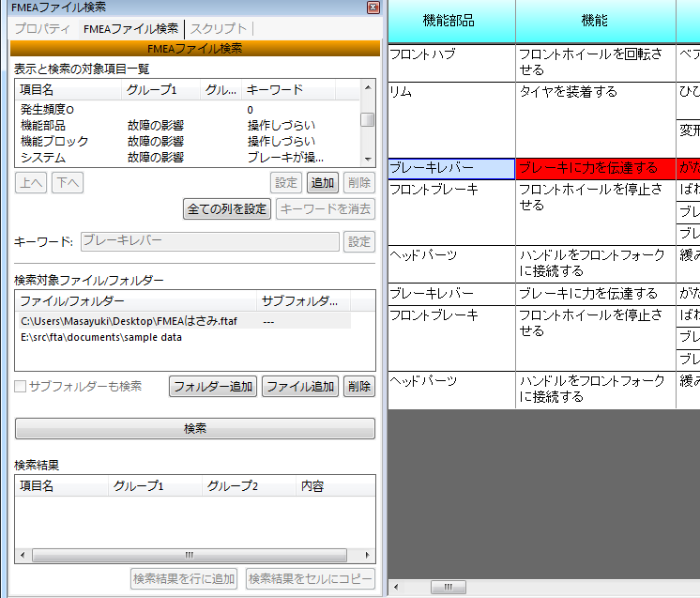
Task: Open the スクリプト tab
Action: point(219,28)
